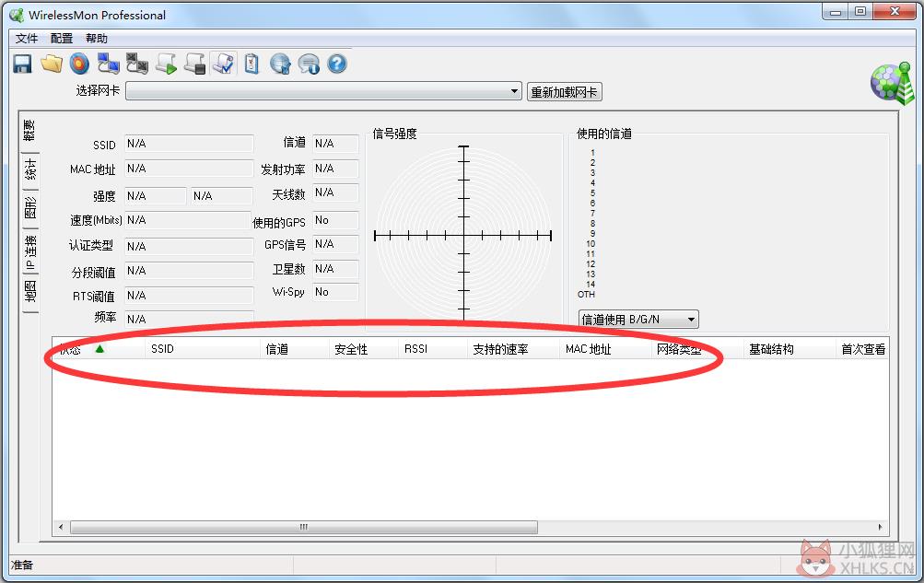
Task: Click the MAC 地址 value field in the summary form
Action: (189, 169)
